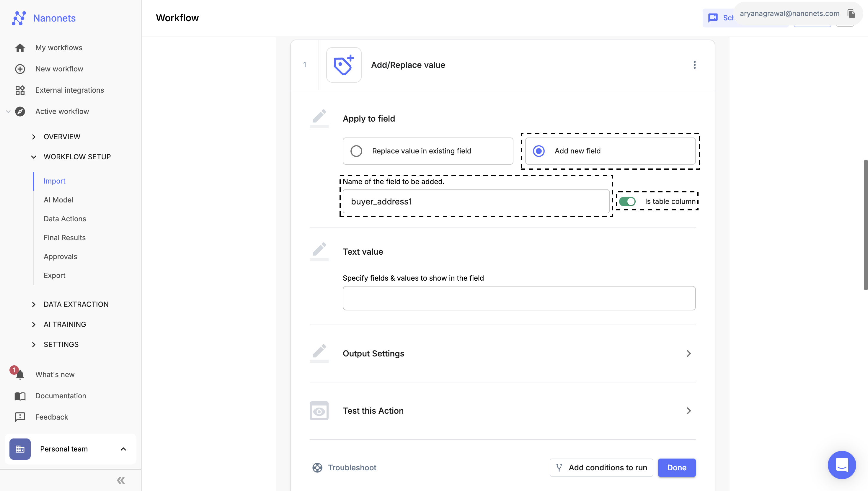Click the Done button
This screenshot has height=491, width=868.
677,467
